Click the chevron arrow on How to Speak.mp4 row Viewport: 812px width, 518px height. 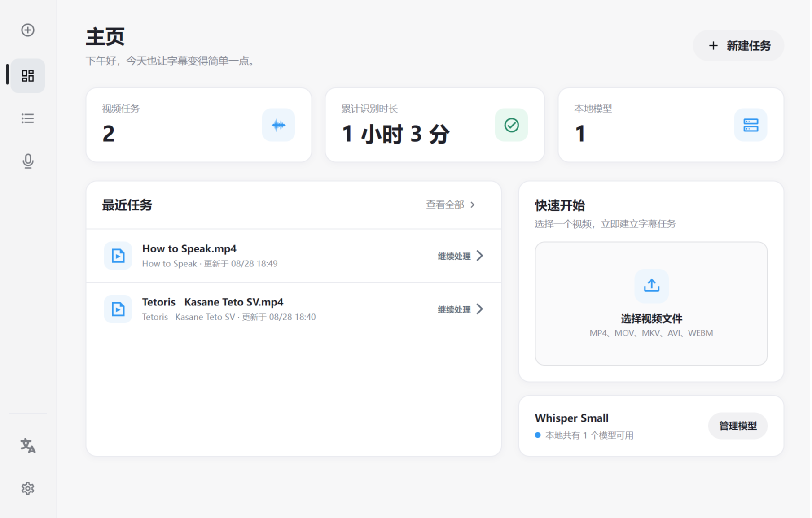click(x=480, y=256)
